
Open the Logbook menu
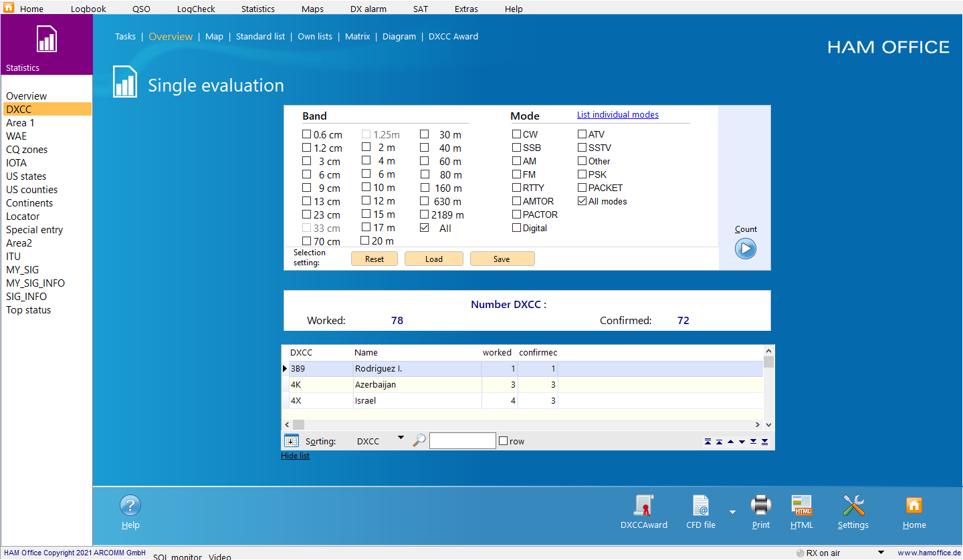tap(88, 9)
